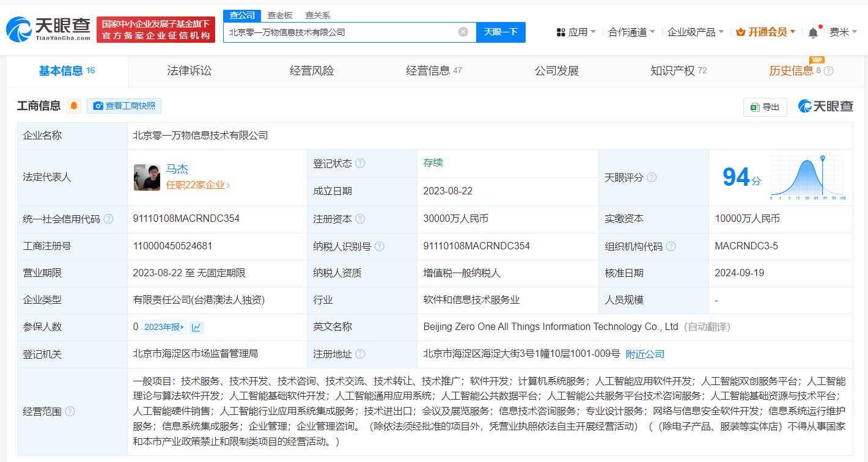
Task: Select the 基本信息 tab
Action: pyautogui.click(x=67, y=71)
